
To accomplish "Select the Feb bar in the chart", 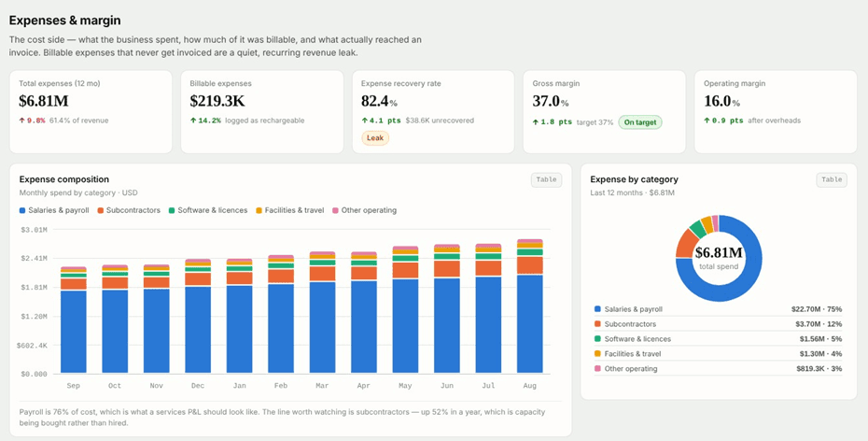I will [281, 314].
